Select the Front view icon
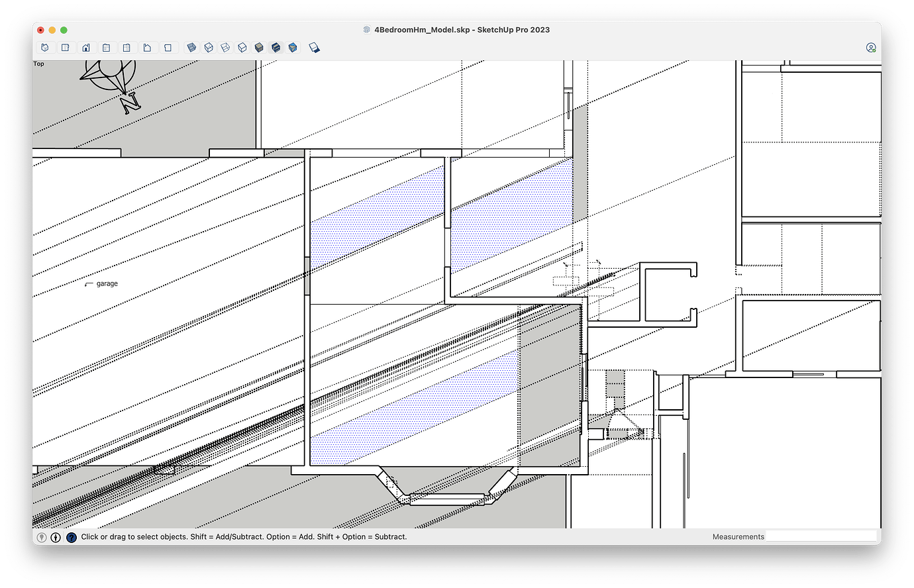The image size is (914, 588). pyautogui.click(x=86, y=47)
